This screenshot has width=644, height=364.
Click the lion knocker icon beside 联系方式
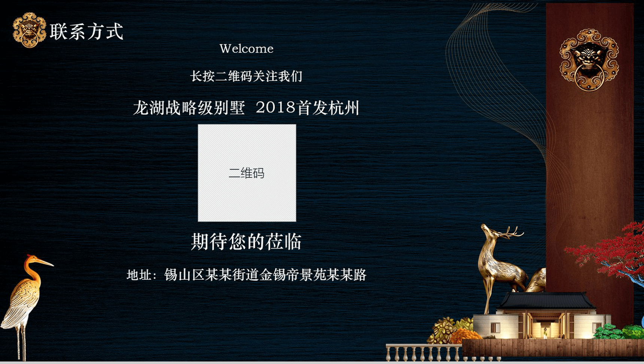point(29,30)
